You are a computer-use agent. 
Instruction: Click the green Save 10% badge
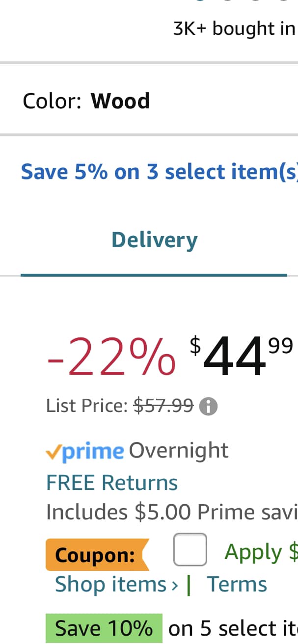click(x=104, y=628)
